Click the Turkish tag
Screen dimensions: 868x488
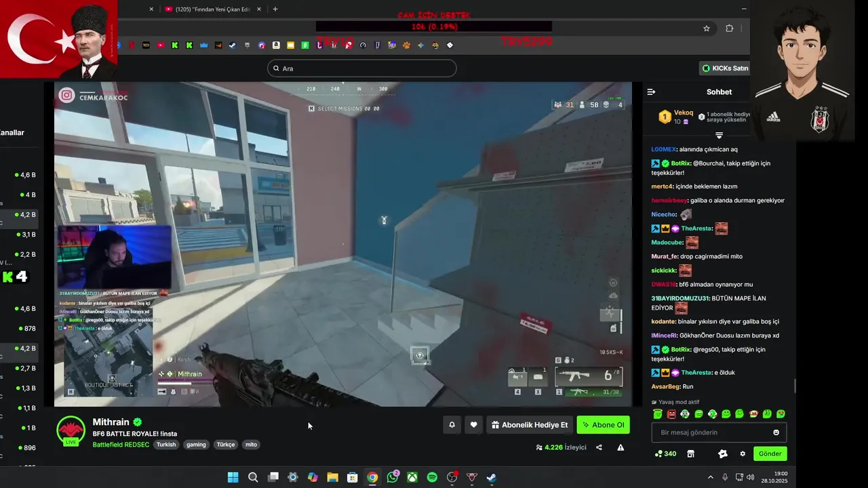click(x=166, y=445)
